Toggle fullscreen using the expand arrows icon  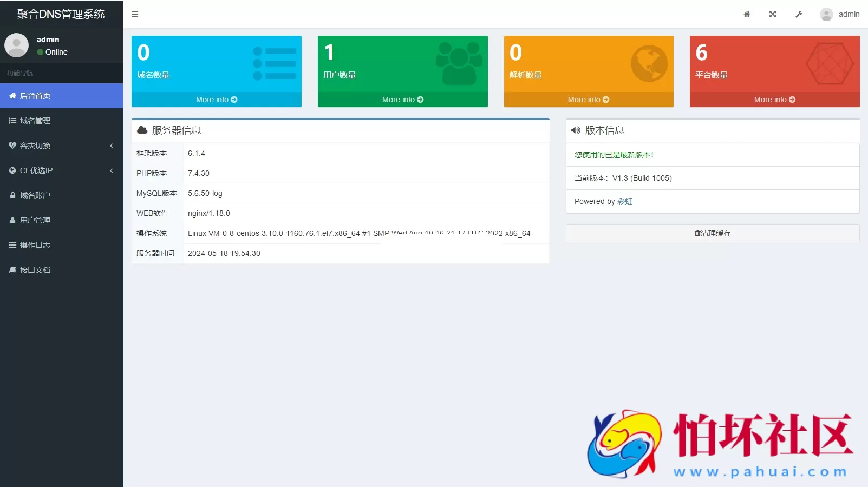(773, 14)
